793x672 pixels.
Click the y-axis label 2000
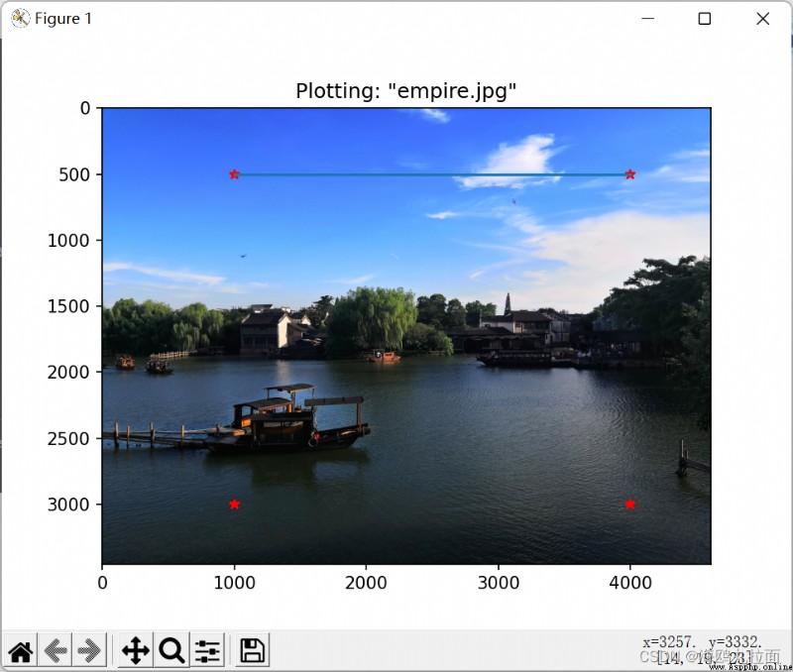(68, 372)
